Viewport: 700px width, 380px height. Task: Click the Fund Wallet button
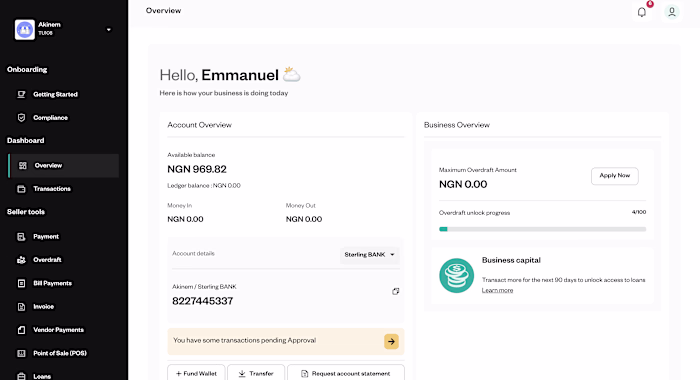coord(196,373)
